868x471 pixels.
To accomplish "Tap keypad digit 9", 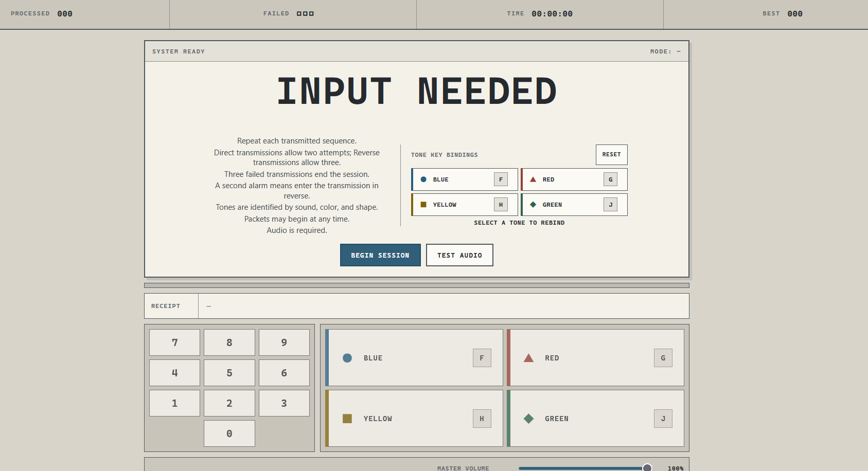I will click(284, 342).
